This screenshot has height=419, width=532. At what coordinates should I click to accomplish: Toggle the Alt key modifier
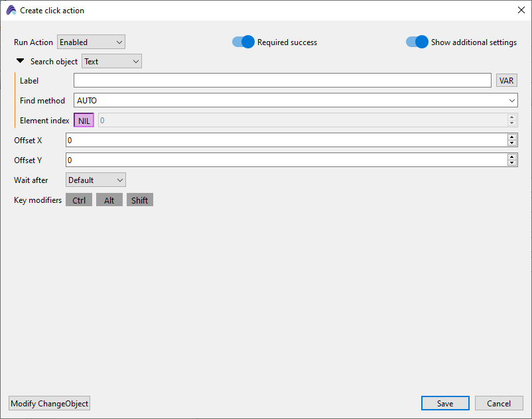109,200
